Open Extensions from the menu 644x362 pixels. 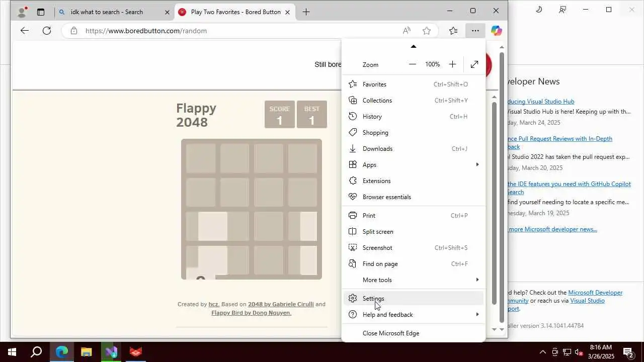click(x=414, y=181)
